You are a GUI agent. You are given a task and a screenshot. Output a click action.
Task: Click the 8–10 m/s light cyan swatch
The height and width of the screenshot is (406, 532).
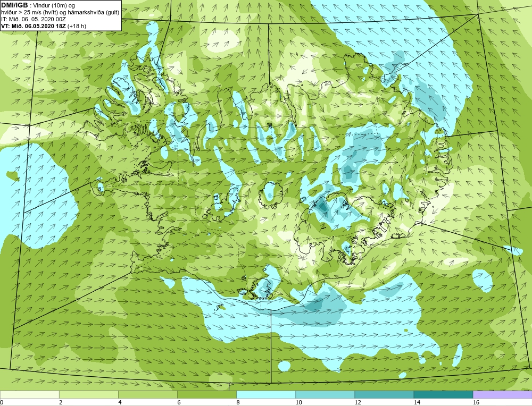click(x=266, y=394)
